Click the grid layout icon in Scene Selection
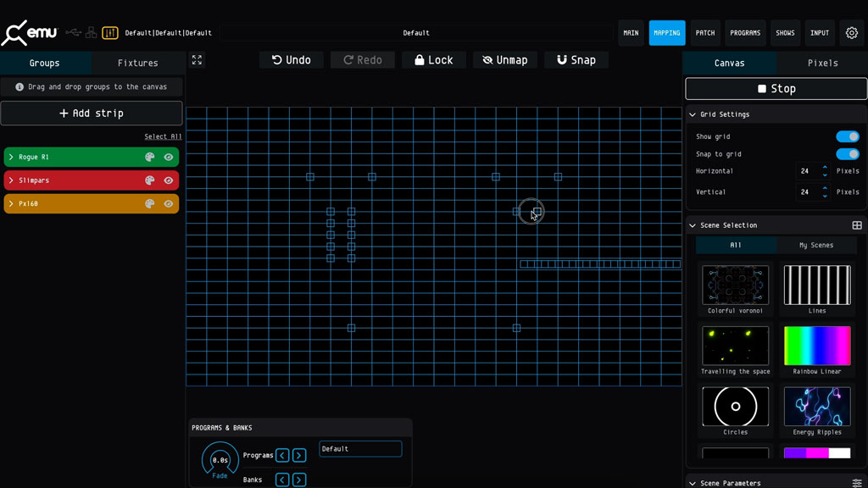 tap(857, 225)
